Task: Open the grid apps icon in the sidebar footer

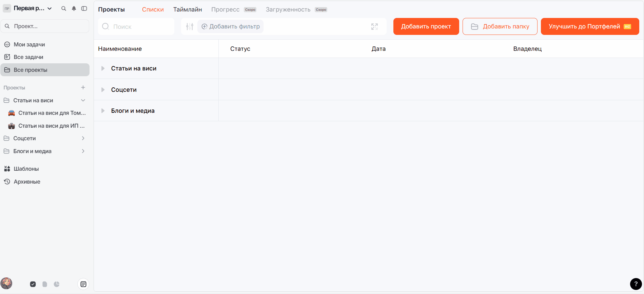Action: click(83, 284)
